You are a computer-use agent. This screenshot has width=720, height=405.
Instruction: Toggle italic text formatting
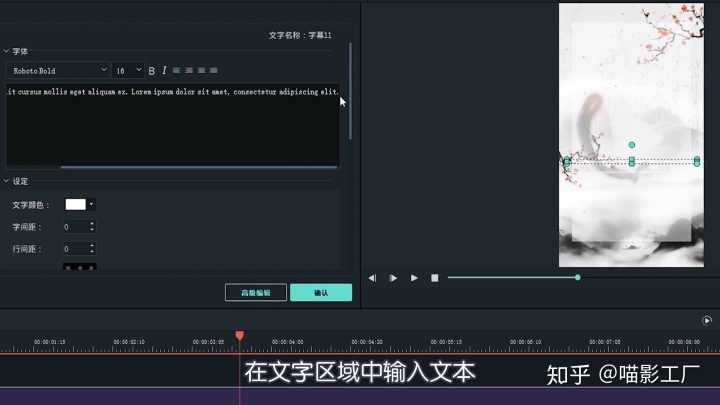[x=164, y=70]
